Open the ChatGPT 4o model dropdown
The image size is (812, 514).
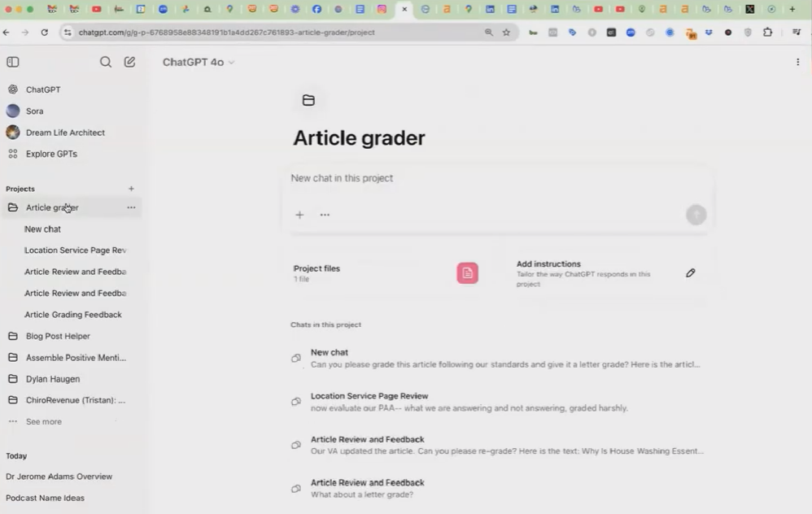[x=199, y=62]
